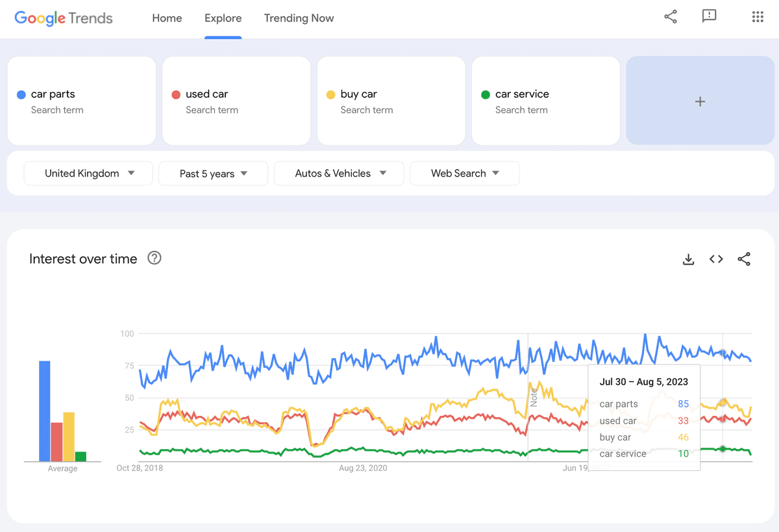Click the 25 y-axis label
Screen dimensions: 779x532
tap(129, 429)
